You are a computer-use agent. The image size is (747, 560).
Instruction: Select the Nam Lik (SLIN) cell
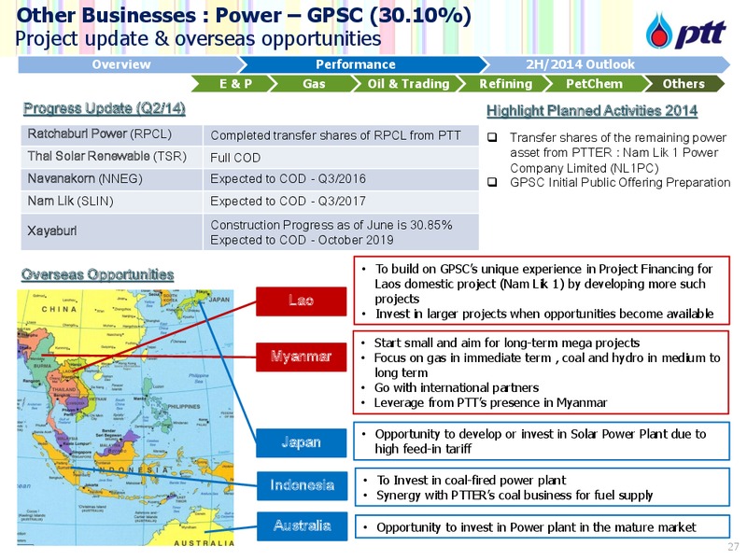pyautogui.click(x=112, y=202)
